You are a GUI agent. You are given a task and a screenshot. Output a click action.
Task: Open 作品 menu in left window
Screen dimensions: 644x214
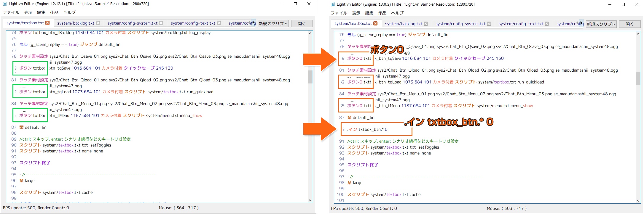54,12
